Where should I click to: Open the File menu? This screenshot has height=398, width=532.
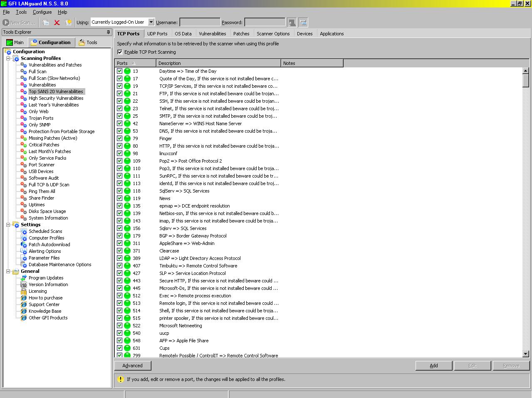tap(6, 12)
